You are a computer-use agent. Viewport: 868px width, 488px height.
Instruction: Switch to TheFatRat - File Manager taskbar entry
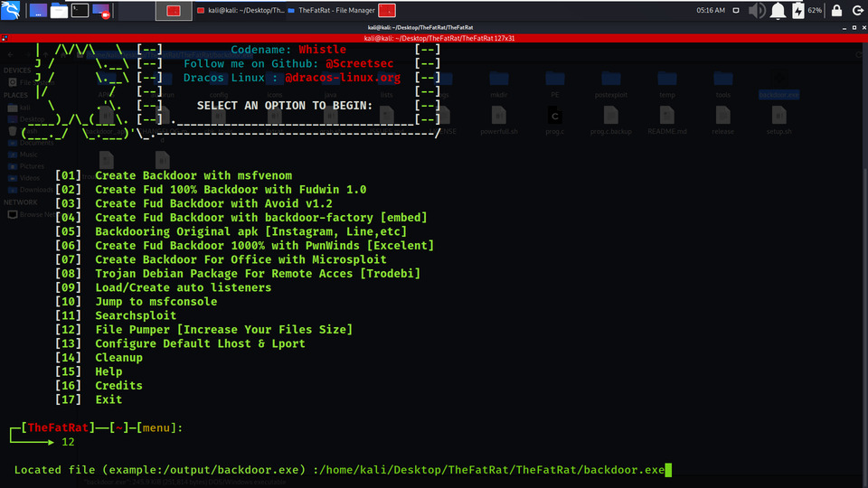[332, 11]
